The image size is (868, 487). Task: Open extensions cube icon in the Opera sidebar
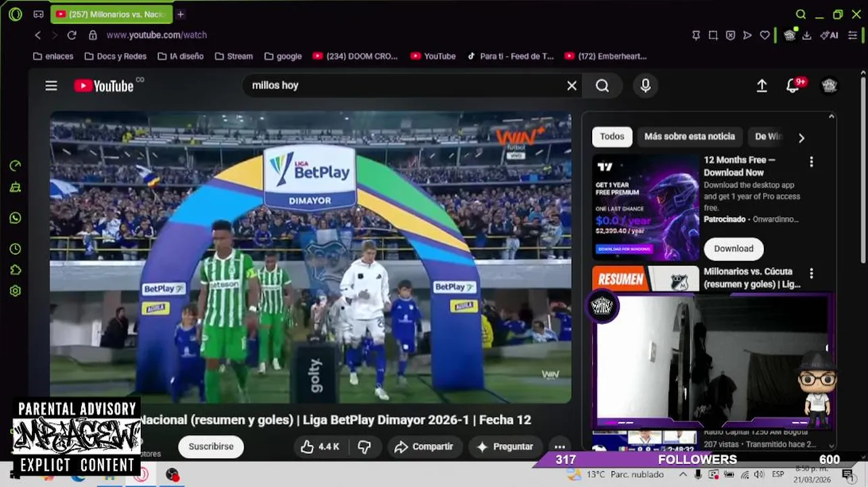coord(16,270)
